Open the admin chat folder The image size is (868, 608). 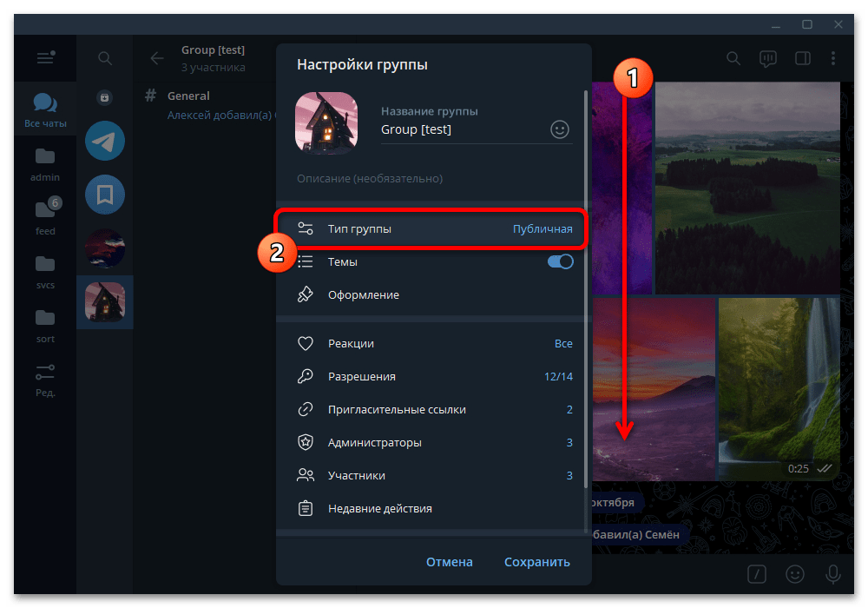[x=45, y=164]
